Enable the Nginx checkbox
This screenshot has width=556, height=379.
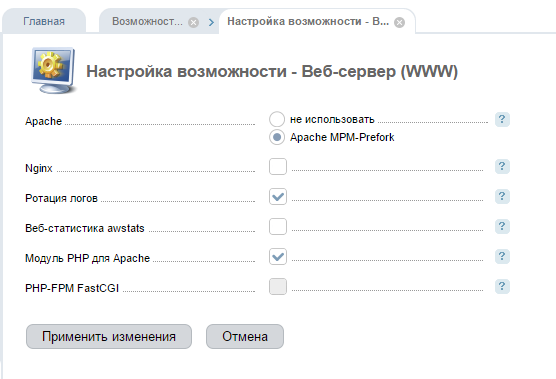tap(278, 167)
